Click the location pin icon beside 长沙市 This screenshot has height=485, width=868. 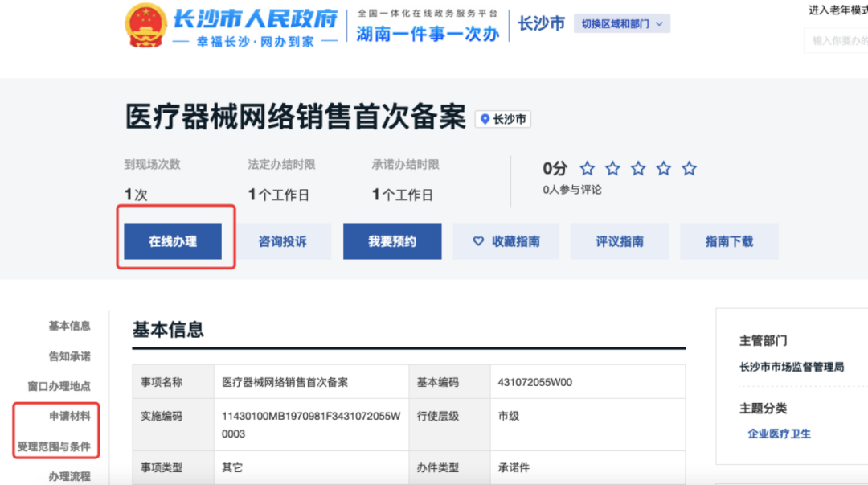tap(486, 118)
